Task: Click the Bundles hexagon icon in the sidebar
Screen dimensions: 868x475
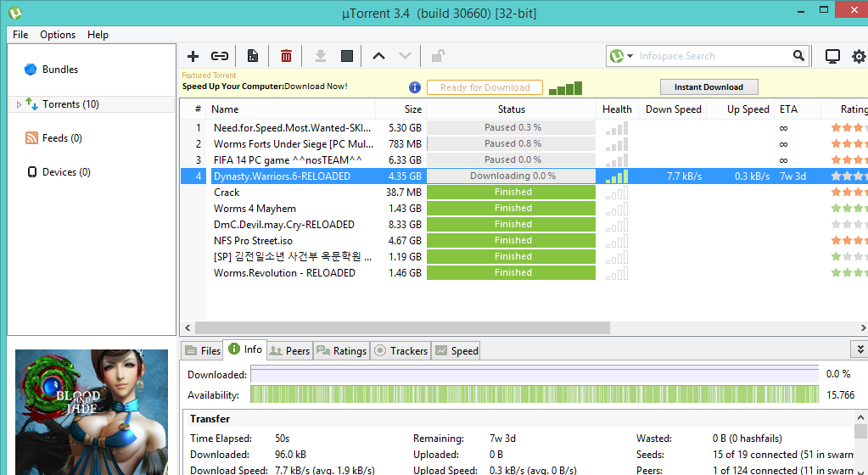Action: (31, 70)
